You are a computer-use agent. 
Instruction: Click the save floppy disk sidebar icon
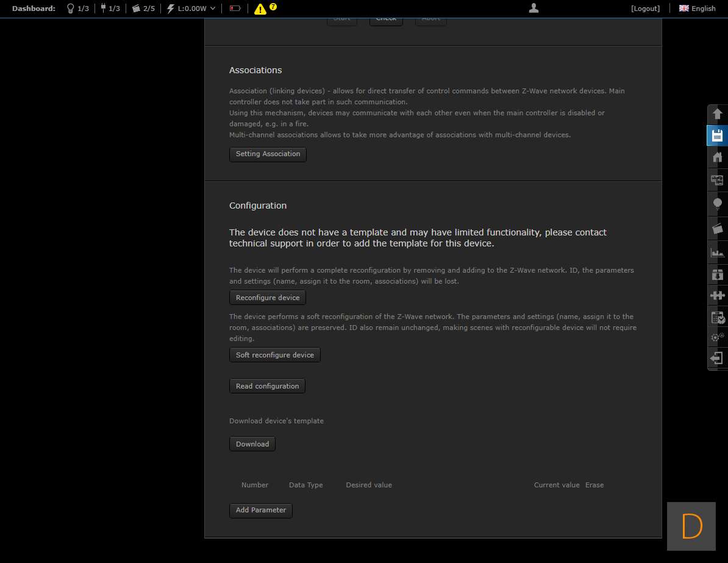click(717, 135)
